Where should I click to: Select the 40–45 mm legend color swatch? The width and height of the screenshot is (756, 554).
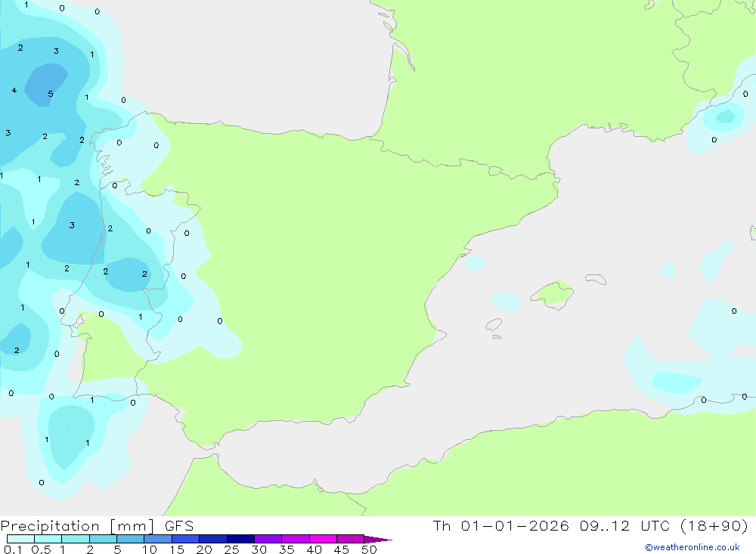coord(323,539)
